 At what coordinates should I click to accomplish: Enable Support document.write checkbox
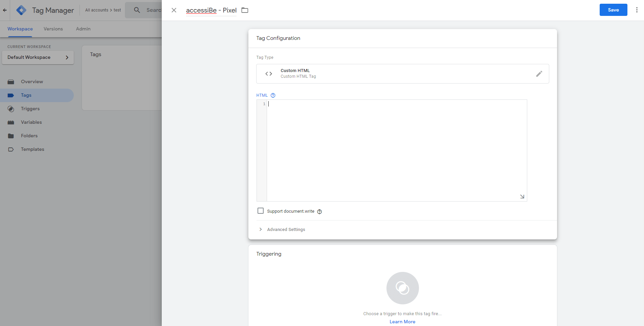(260, 211)
